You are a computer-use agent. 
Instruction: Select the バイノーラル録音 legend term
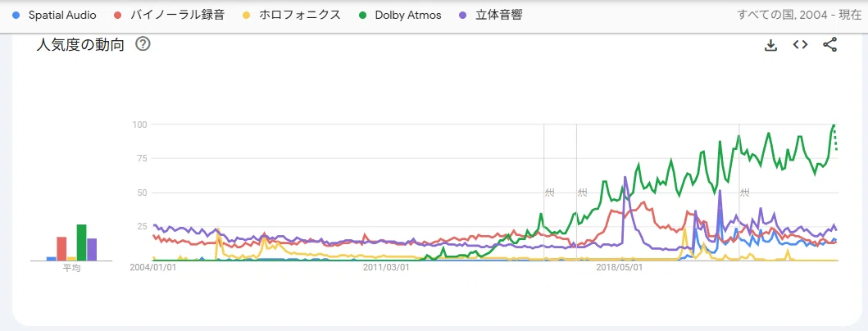coord(177,15)
